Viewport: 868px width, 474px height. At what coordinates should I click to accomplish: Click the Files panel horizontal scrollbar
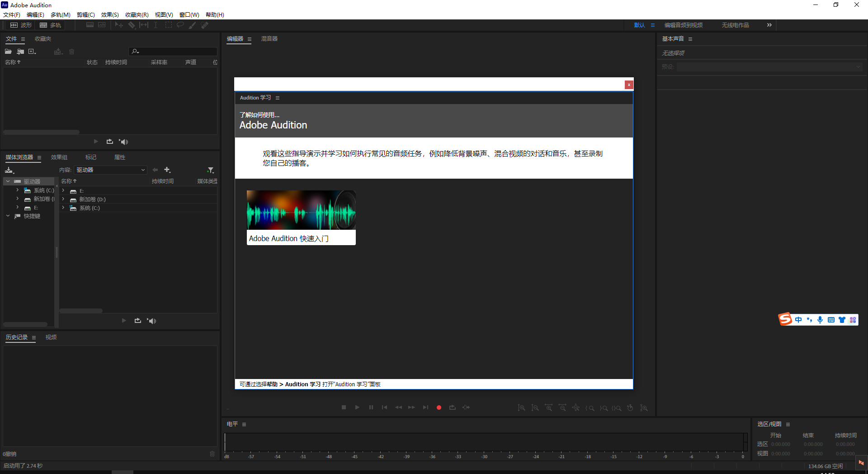41,132
